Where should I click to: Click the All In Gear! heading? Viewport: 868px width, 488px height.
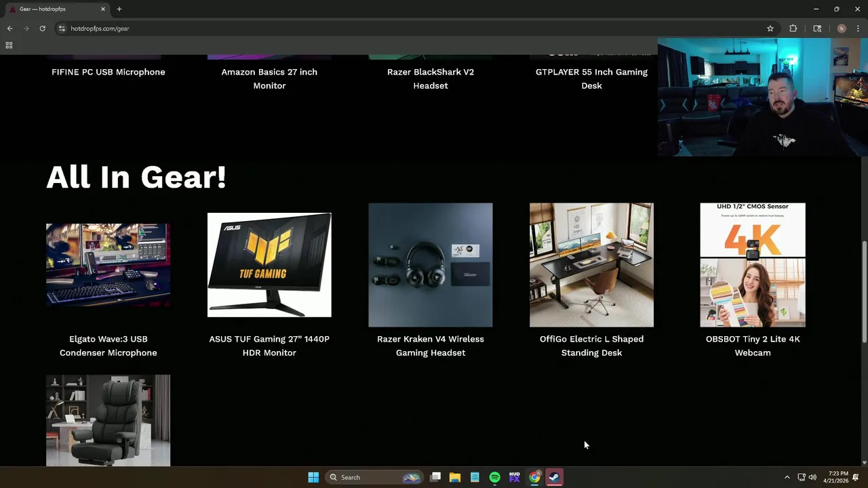coord(136,177)
